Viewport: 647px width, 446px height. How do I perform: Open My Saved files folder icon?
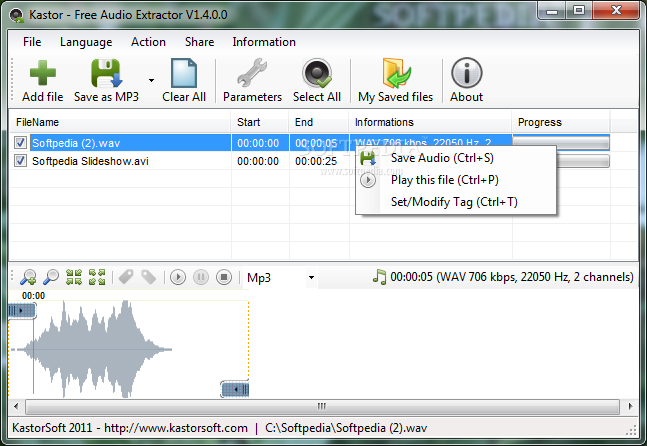tap(396, 73)
